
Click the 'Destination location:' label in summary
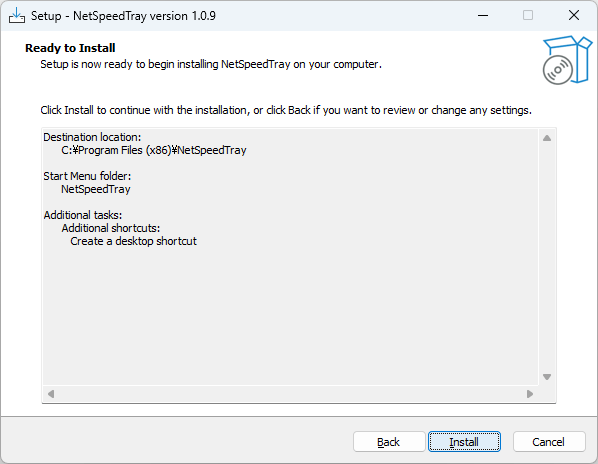click(x=92, y=137)
